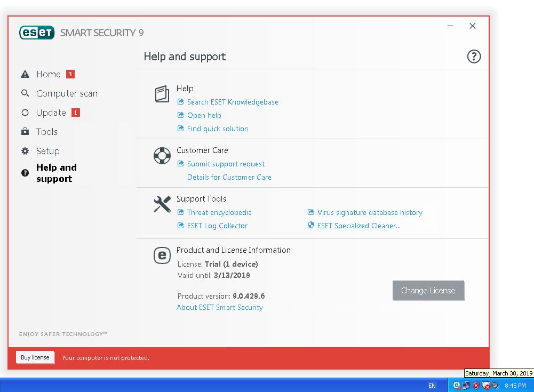Click shield icon beside ESET Specialized Cleaner
Viewport: 534px width, 392px height.
310,225
